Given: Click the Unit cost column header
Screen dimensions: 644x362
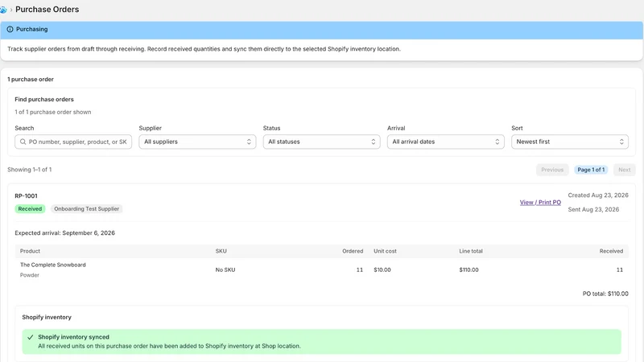Looking at the screenshot, I should click(x=385, y=251).
